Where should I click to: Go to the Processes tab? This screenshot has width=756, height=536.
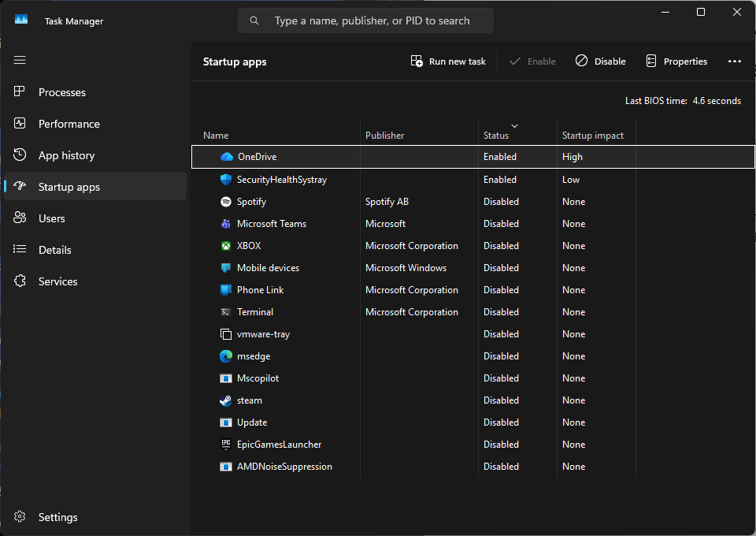pyautogui.click(x=95, y=92)
